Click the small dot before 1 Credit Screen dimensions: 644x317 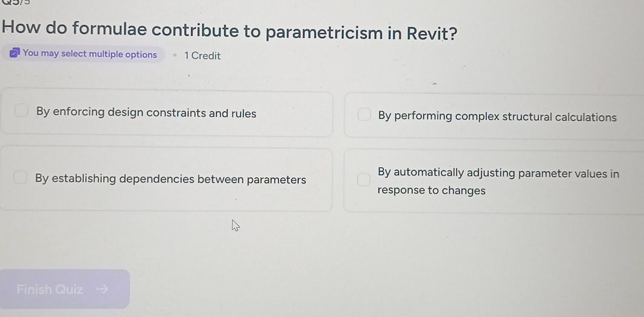pyautogui.click(x=174, y=55)
